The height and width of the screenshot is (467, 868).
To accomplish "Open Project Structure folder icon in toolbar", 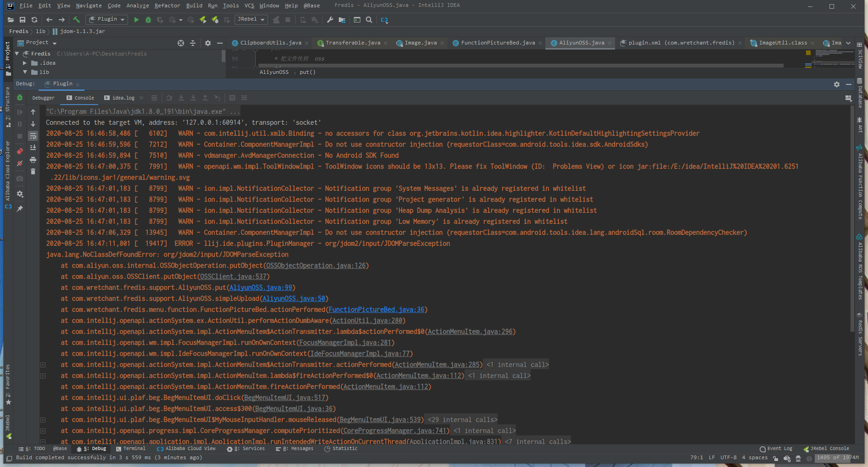I will click(342, 20).
